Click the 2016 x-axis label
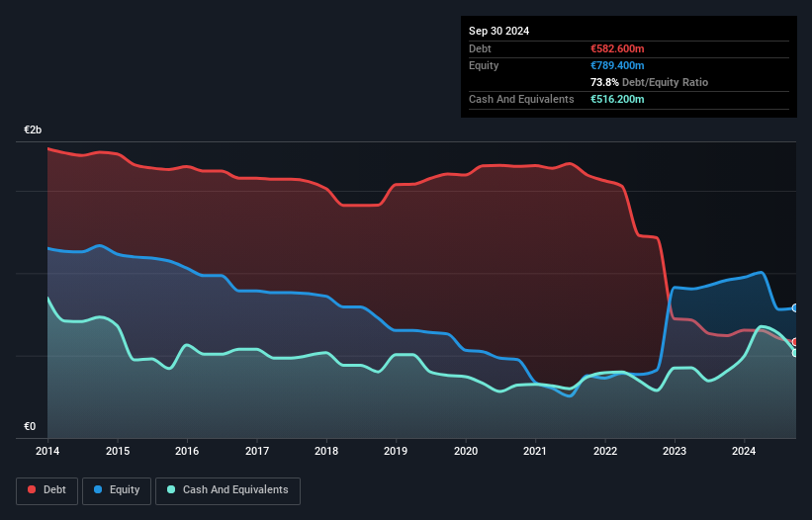The height and width of the screenshot is (520, 812). (187, 451)
